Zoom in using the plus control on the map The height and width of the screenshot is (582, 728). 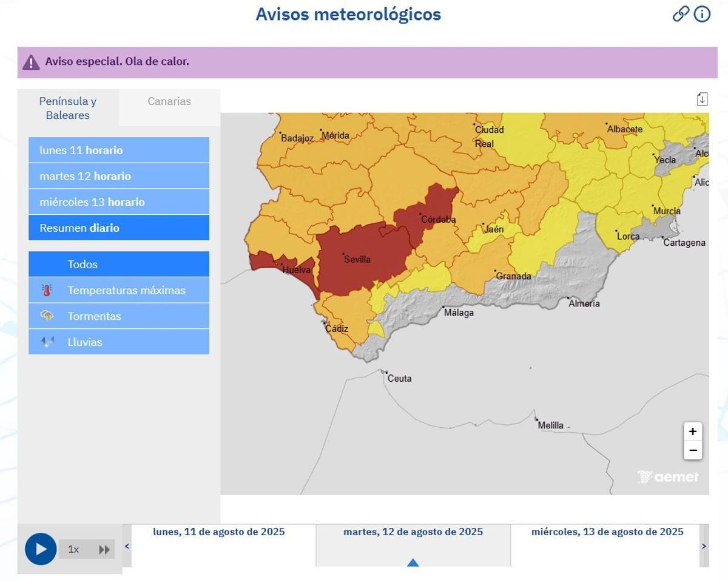click(692, 431)
